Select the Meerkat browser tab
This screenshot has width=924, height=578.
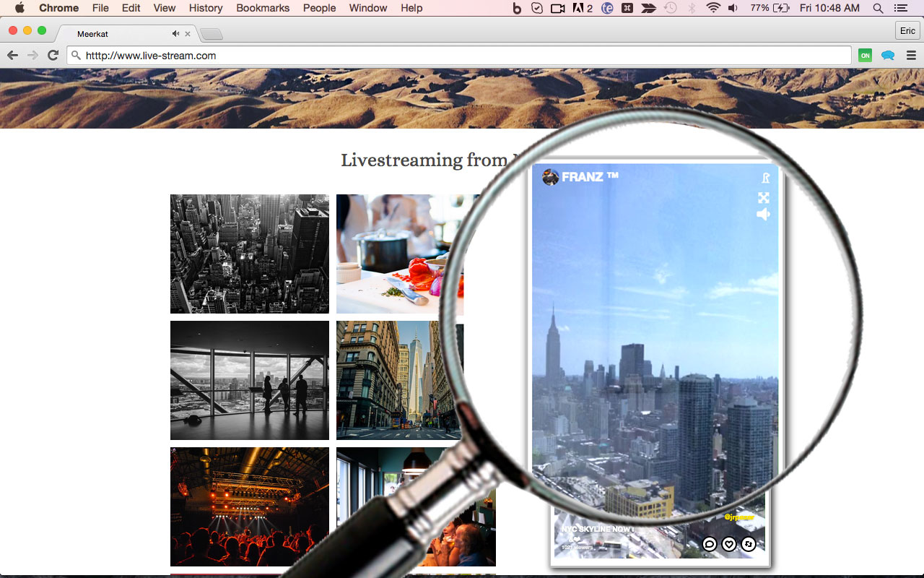[x=127, y=34]
